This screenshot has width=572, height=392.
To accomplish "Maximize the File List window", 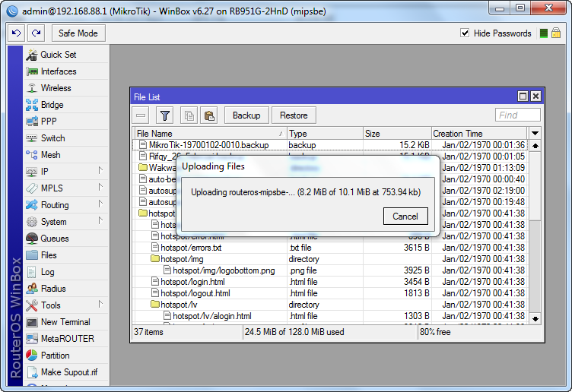I will (x=523, y=96).
